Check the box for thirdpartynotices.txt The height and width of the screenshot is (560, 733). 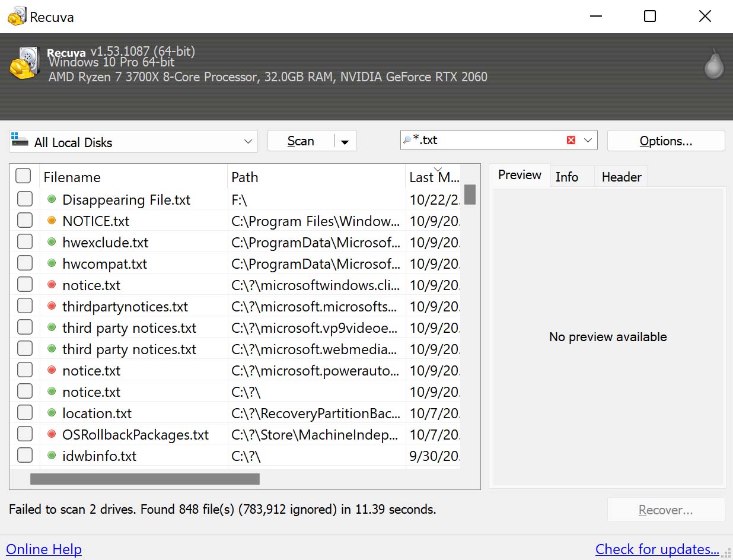pyautogui.click(x=24, y=306)
